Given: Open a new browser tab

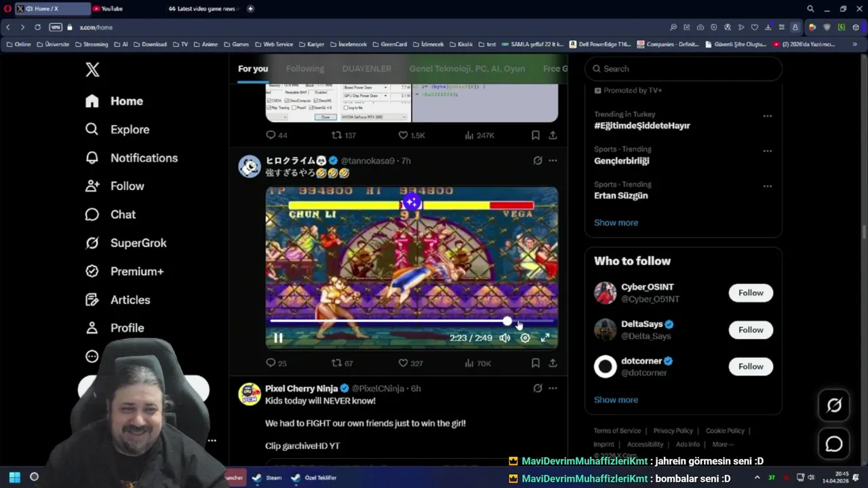Looking at the screenshot, I should 250,9.
